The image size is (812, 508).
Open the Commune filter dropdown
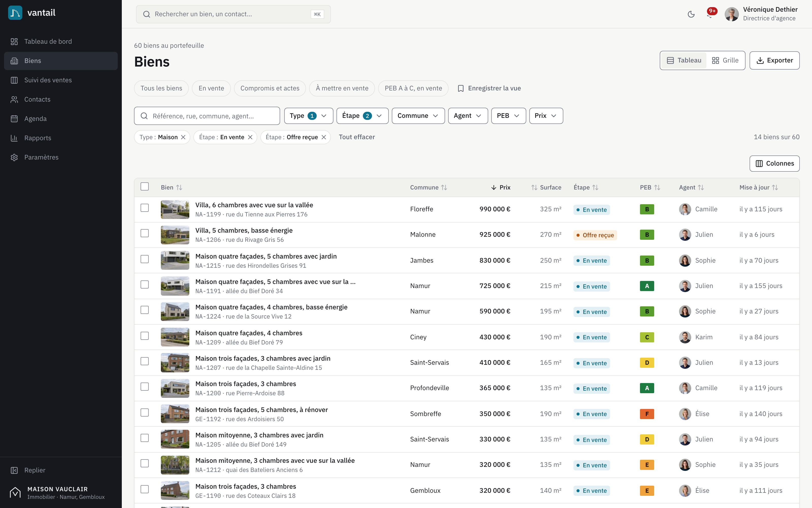click(418, 116)
